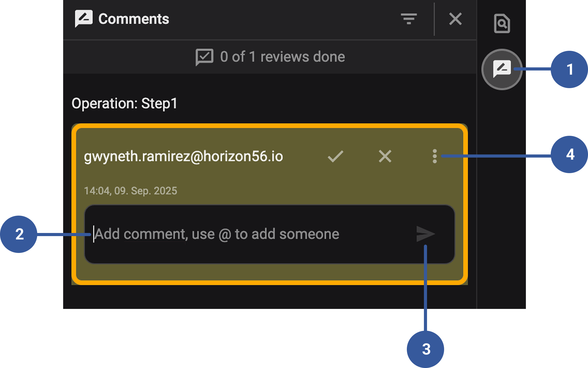
Task: Expand more actions for gwyneth.ramirez's comment
Action: [434, 156]
